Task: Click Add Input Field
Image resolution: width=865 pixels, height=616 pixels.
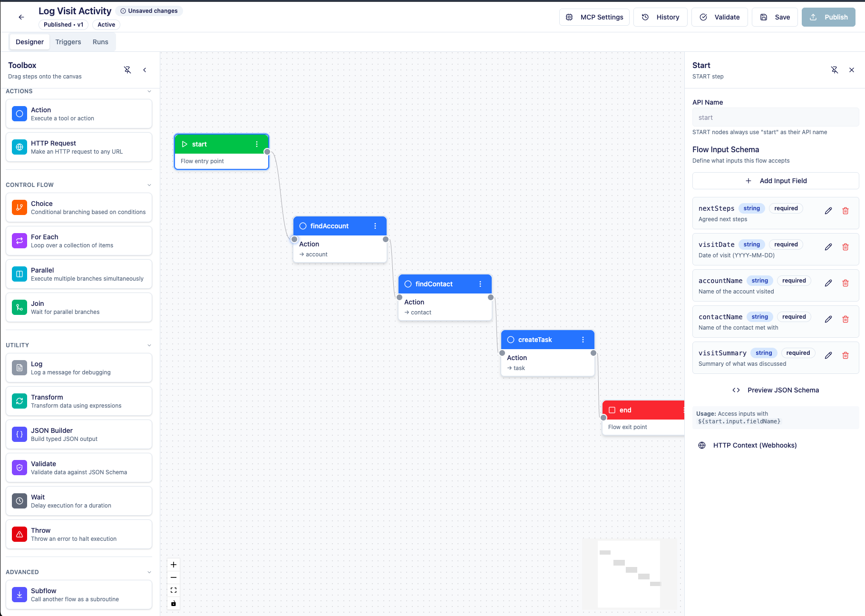Action: [x=776, y=181]
